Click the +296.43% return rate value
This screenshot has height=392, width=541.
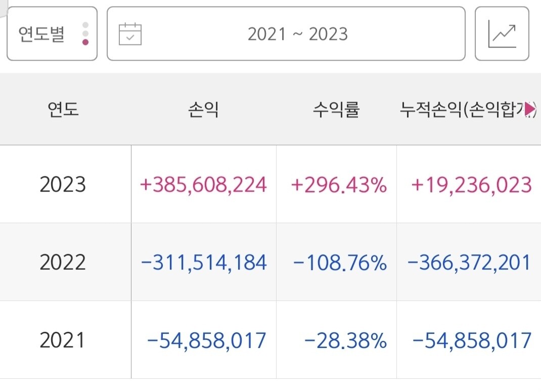(339, 184)
